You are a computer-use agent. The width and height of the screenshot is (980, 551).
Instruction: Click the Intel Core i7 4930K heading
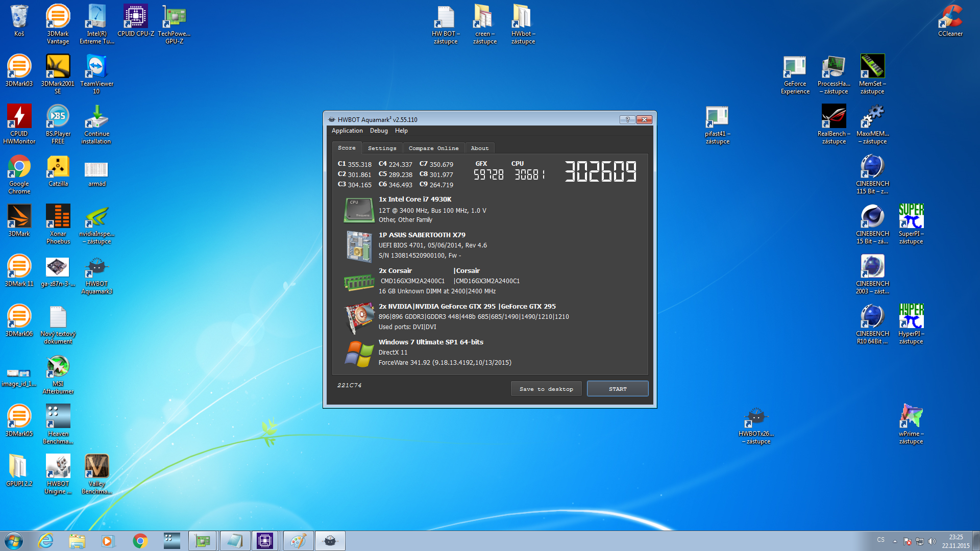(414, 199)
